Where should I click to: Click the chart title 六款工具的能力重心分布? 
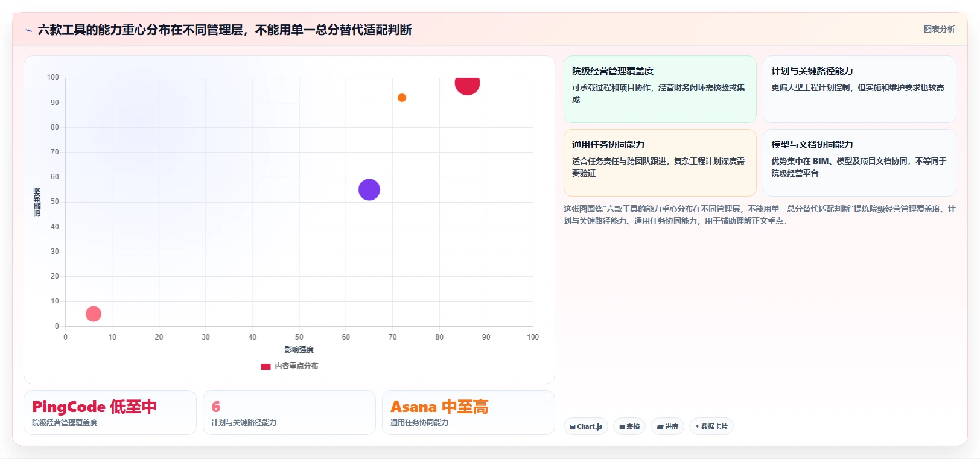tap(224, 30)
